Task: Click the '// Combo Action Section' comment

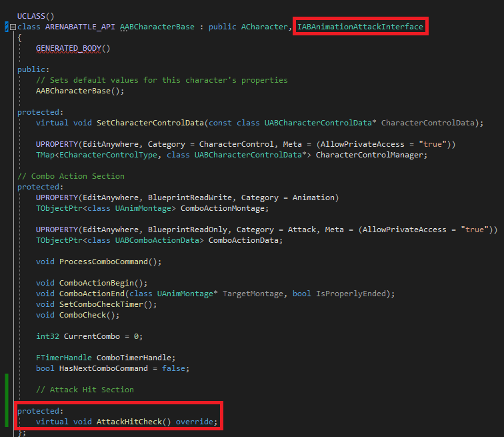Action: [71, 176]
